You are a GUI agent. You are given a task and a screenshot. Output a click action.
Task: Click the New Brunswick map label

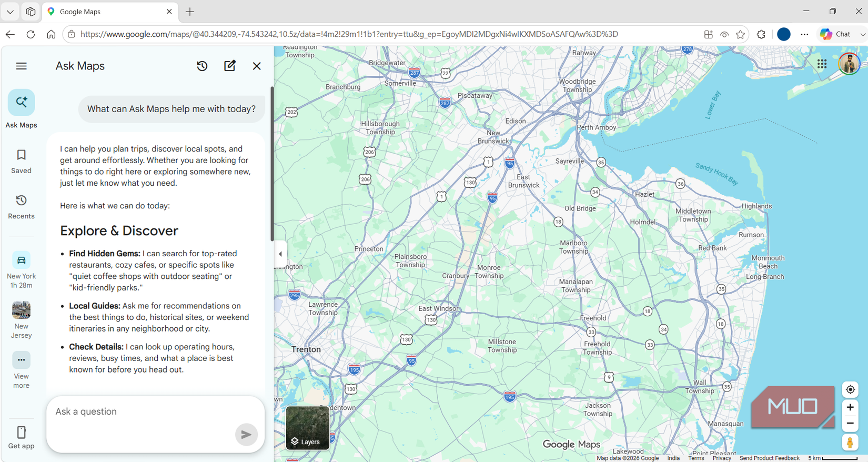[x=493, y=137]
